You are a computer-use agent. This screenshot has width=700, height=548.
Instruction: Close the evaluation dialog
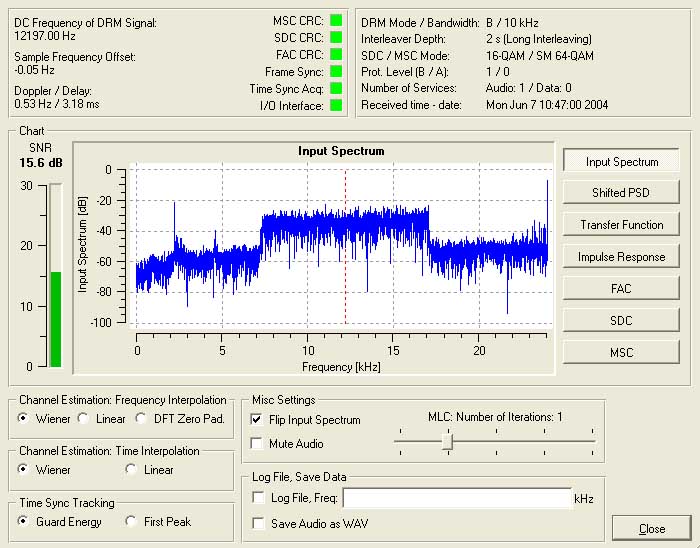[651, 529]
